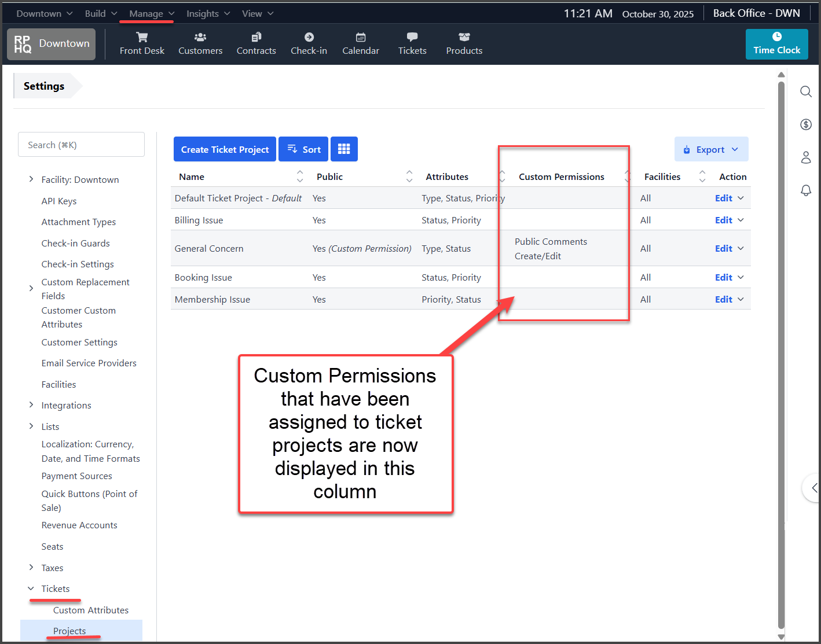
Task: Switch to grid view layout button
Action: coord(344,149)
